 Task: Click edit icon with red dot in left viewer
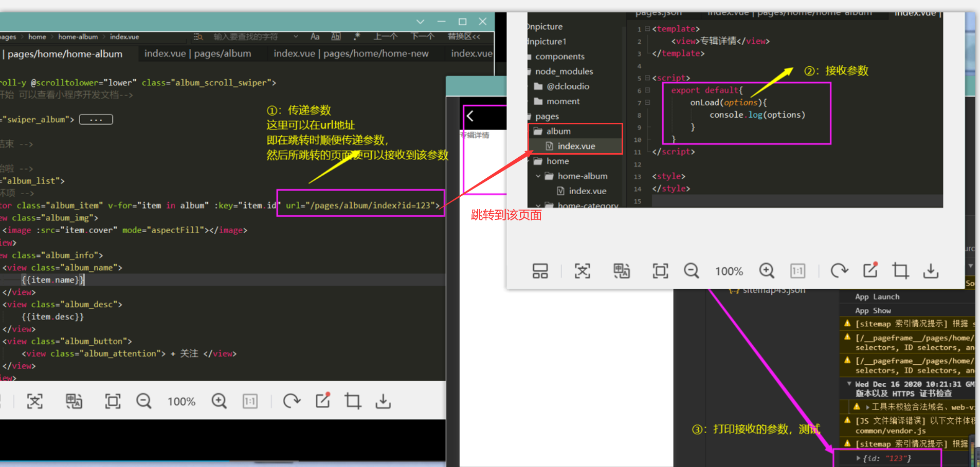pos(323,400)
